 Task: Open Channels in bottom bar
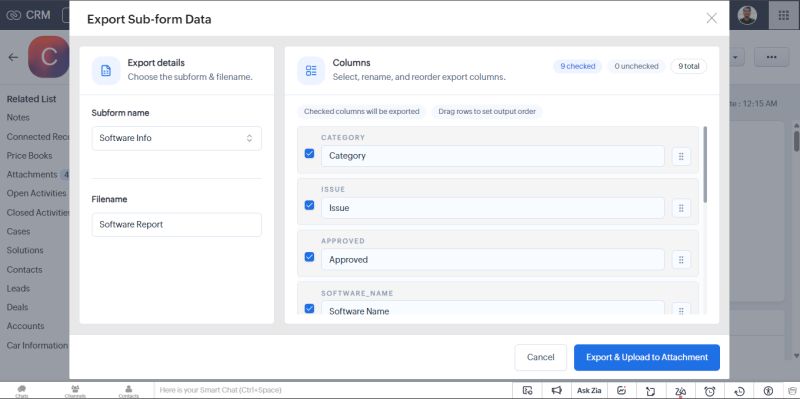coord(75,391)
